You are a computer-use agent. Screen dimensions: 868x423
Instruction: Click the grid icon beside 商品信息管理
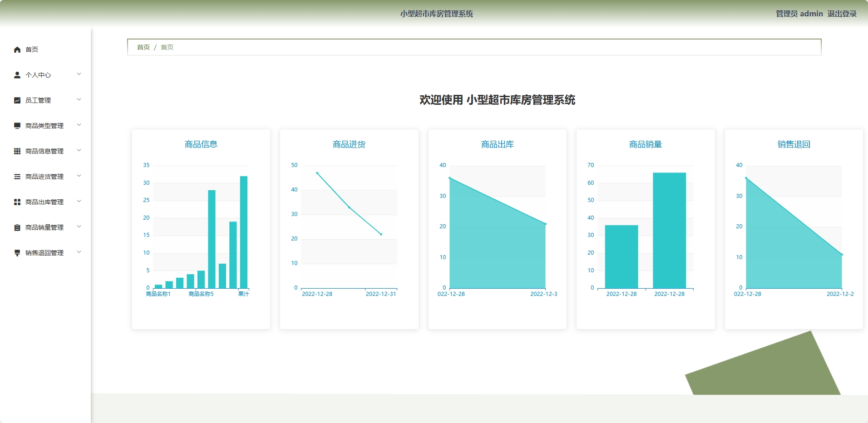coord(17,151)
